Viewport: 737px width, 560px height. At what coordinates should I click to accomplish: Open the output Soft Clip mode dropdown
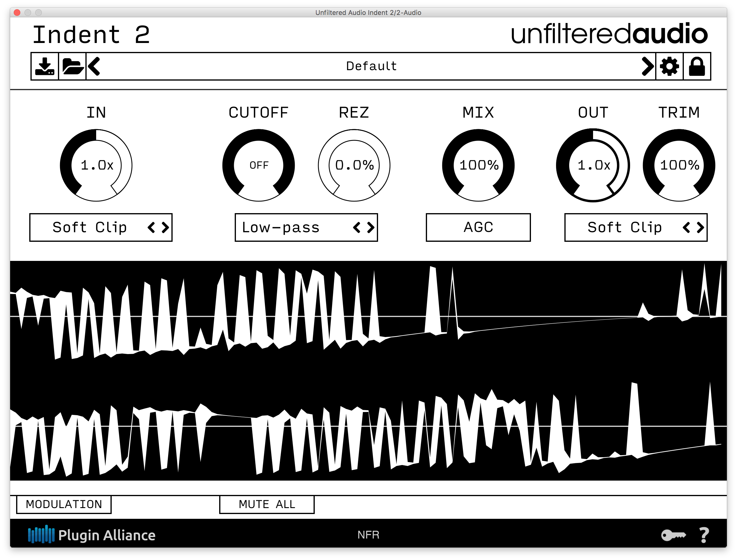636,227
